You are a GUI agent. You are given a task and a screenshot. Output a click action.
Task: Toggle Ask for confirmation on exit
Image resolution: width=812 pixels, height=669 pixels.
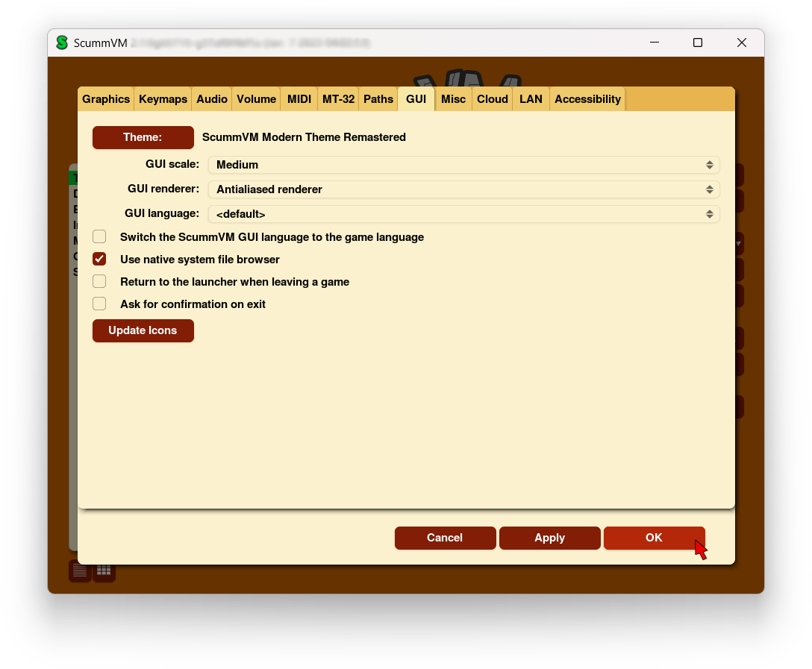(99, 304)
